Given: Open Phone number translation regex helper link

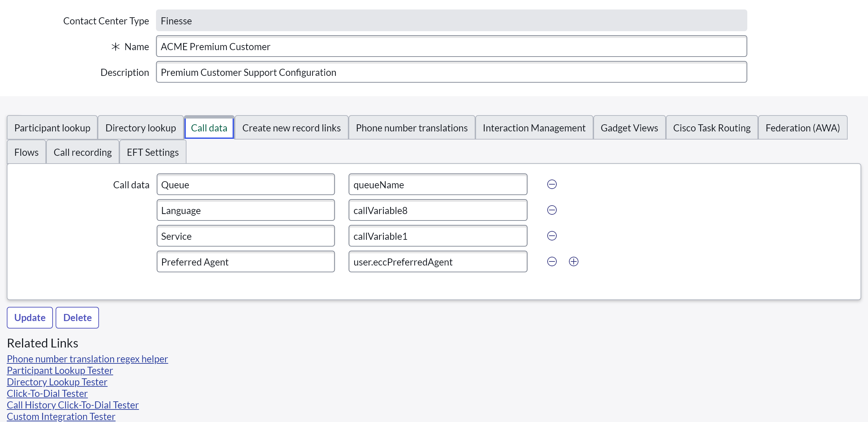Looking at the screenshot, I should pyautogui.click(x=87, y=359).
